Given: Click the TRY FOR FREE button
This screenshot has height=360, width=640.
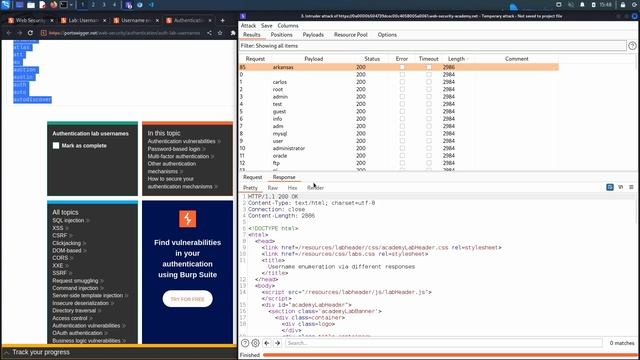Looking at the screenshot, I should point(187,299).
